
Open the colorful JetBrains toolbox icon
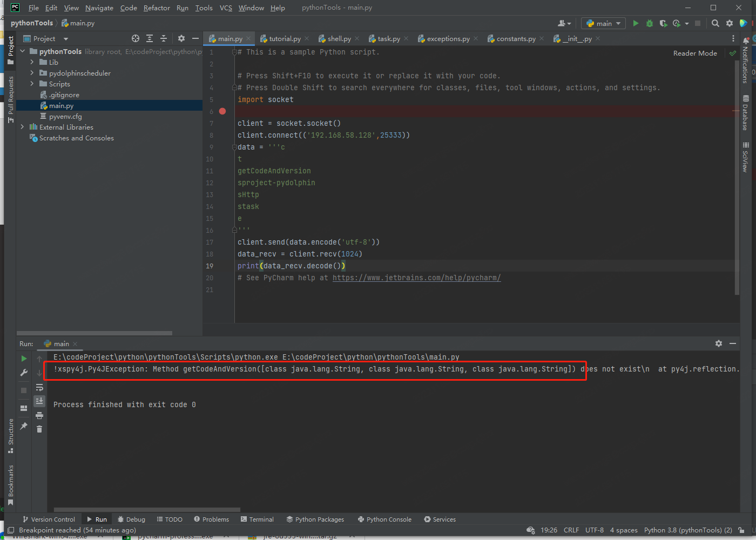(743, 23)
